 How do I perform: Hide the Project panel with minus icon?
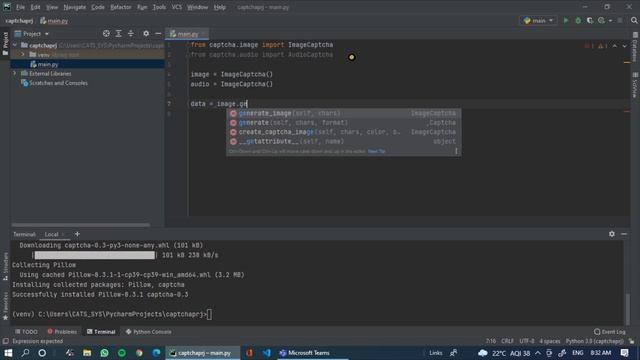tap(158, 34)
